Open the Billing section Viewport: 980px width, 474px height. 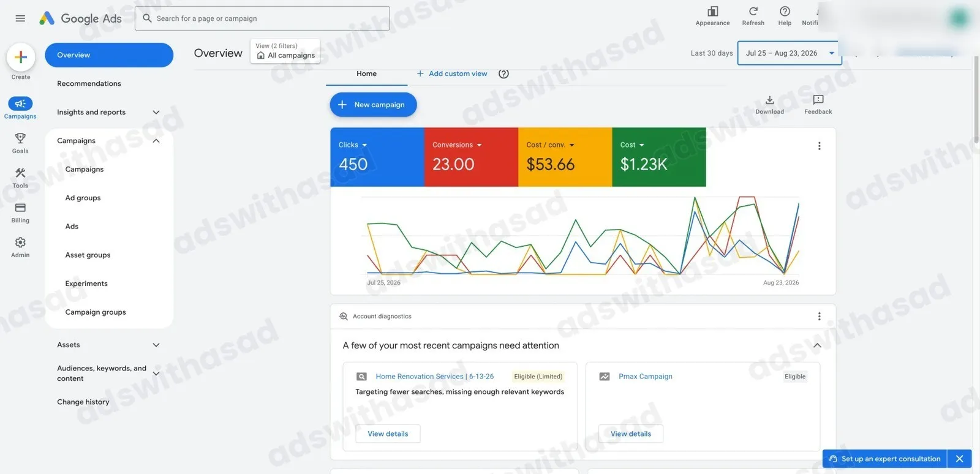tap(20, 213)
